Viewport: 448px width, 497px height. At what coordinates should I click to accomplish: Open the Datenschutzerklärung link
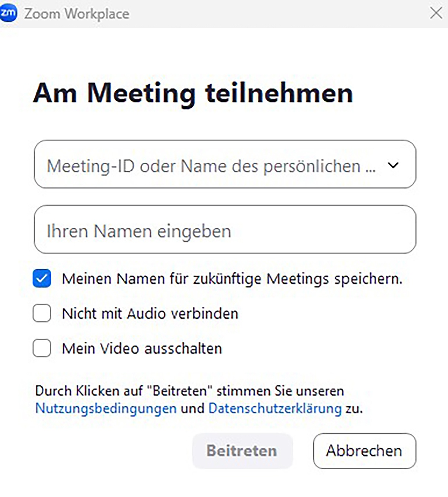(275, 409)
